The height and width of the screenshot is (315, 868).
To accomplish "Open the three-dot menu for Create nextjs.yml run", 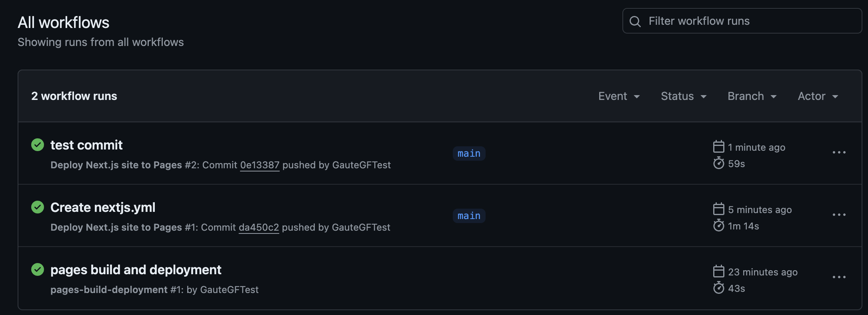I will click(839, 215).
